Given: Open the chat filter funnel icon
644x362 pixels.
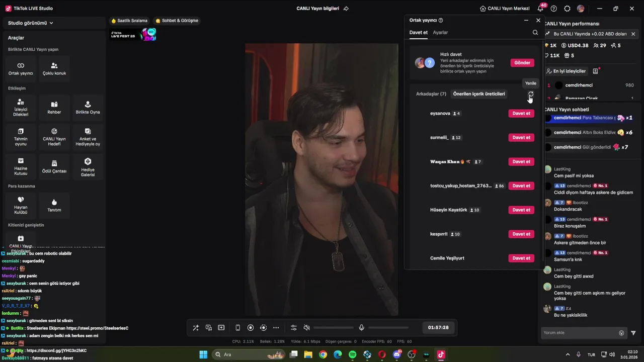Looking at the screenshot, I should 633,333.
